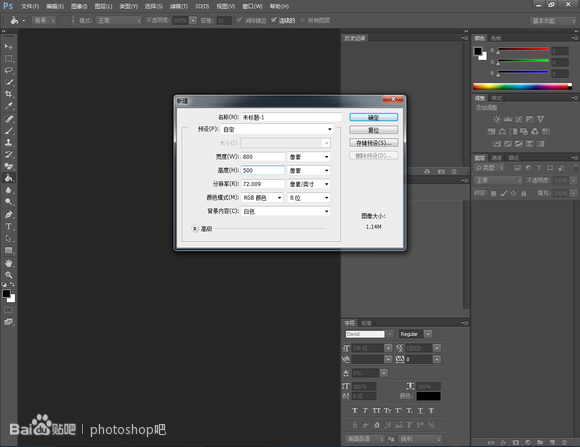Click lock position icon in Layers

pos(513,193)
